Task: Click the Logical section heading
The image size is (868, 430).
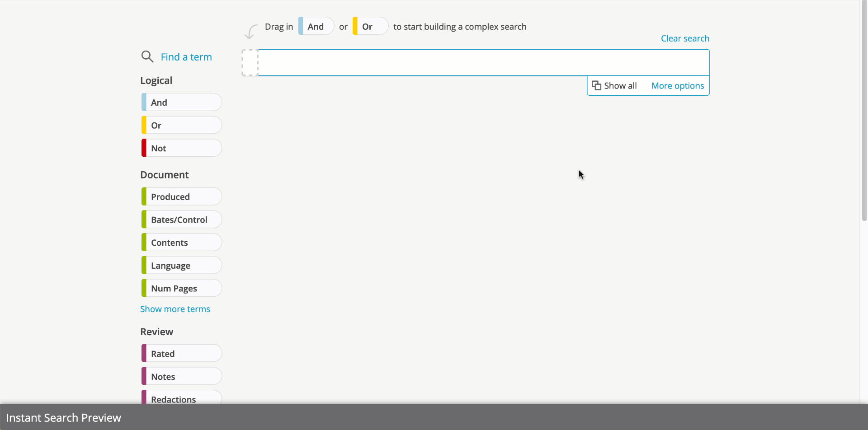Action: point(156,81)
